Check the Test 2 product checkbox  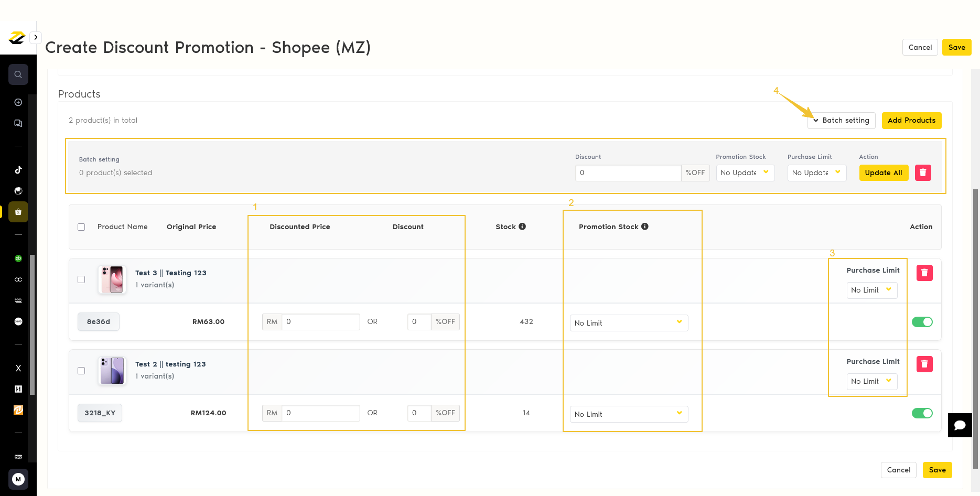[81, 371]
